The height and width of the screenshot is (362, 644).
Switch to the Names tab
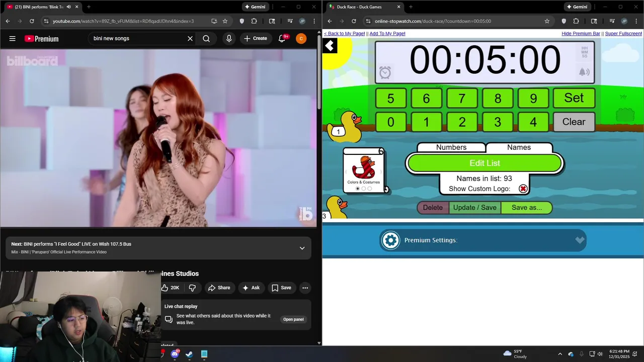(x=519, y=147)
